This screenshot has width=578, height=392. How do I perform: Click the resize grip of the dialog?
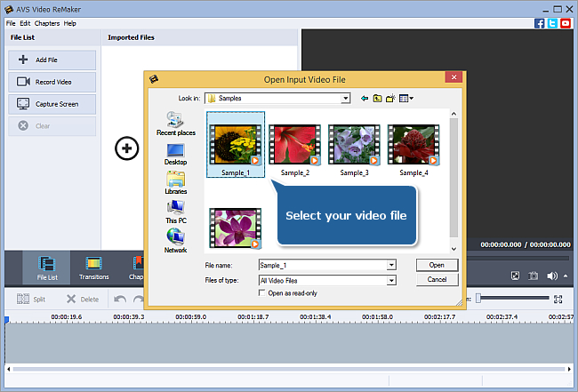pyautogui.click(x=459, y=303)
